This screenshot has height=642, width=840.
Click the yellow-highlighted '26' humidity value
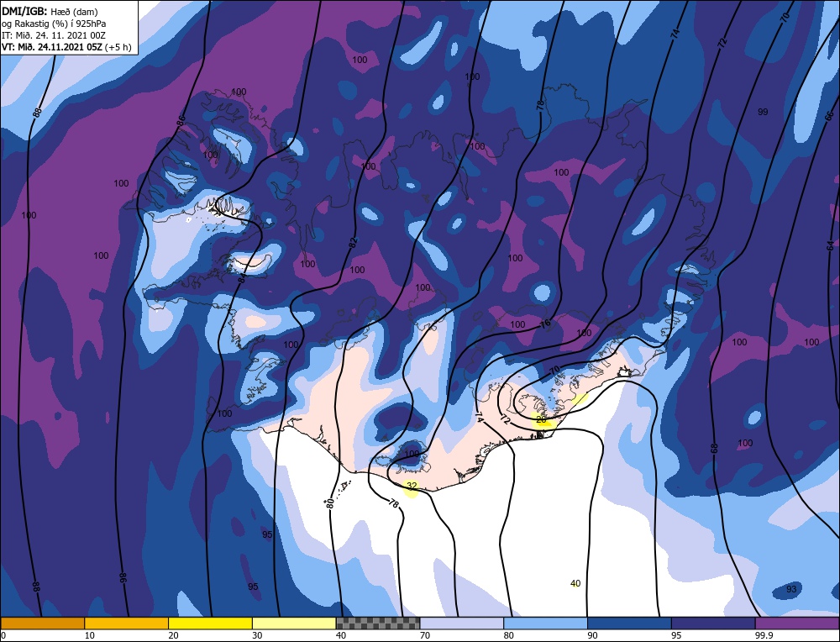point(541,419)
